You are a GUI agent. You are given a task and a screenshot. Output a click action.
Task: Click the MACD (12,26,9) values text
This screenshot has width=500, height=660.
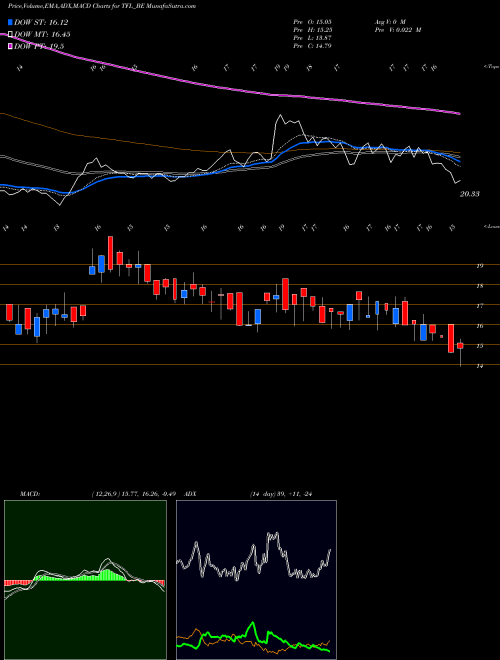coord(136,494)
